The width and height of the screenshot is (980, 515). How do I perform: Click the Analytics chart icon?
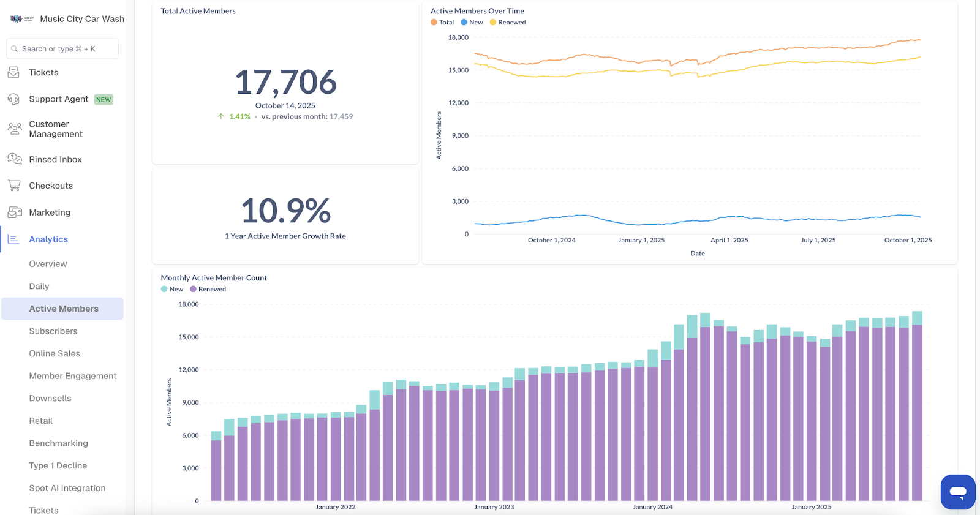pyautogui.click(x=13, y=239)
